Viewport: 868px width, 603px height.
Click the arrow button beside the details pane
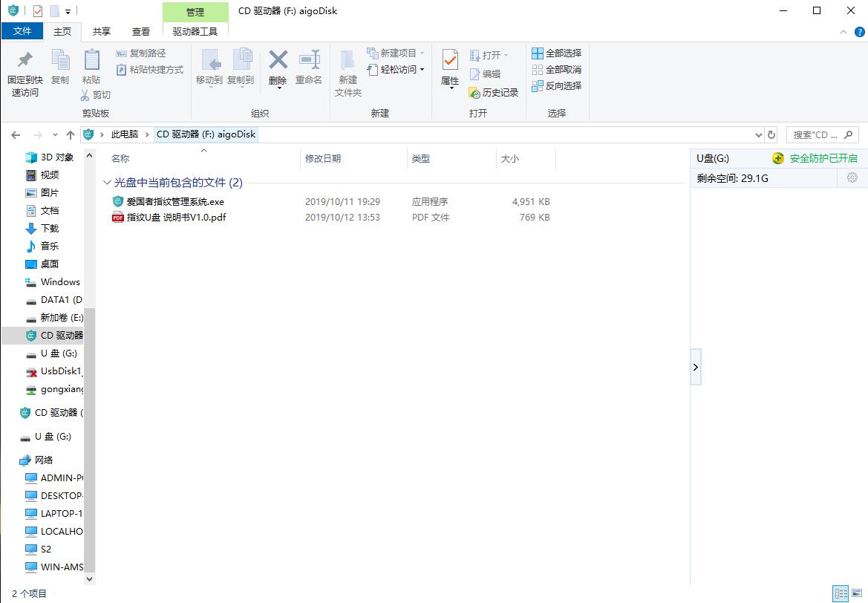tap(695, 366)
